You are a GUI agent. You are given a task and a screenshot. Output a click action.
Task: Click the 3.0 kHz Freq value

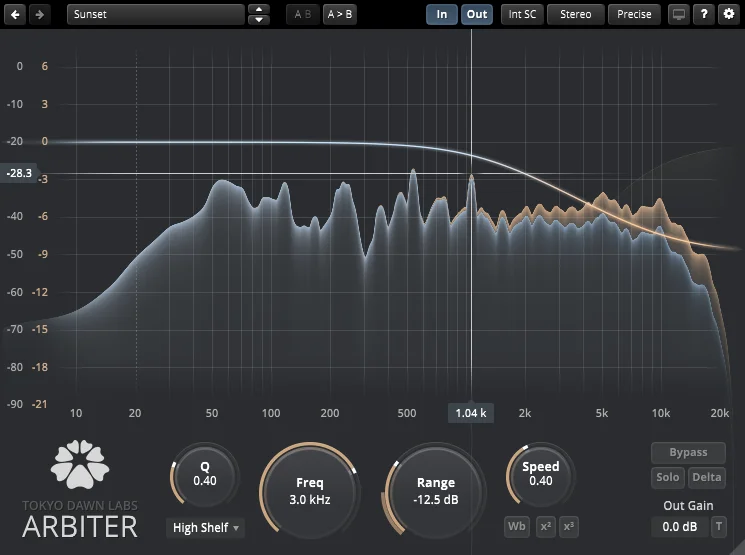[310, 499]
